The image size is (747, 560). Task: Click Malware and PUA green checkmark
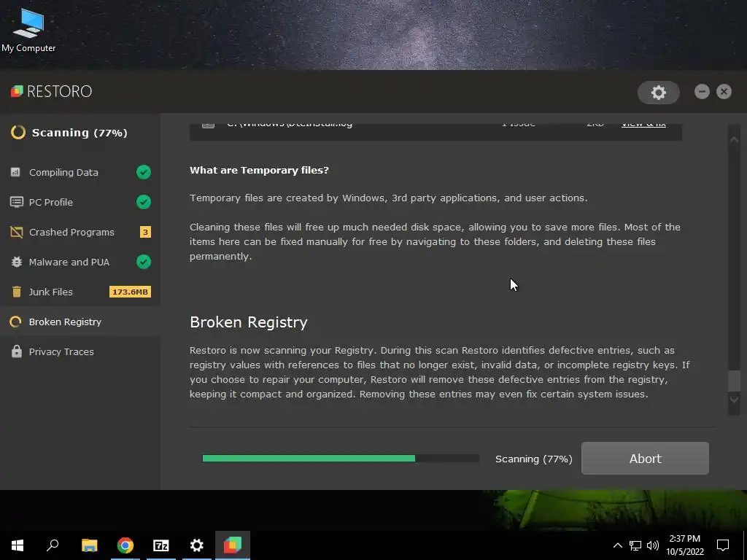click(x=144, y=262)
